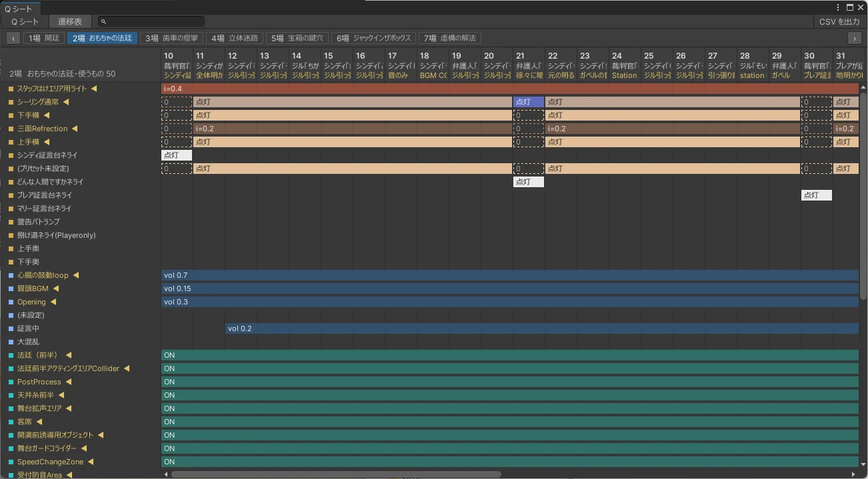Click the yellow triangle next to 冒頭BGM
The image size is (868, 479).
(56, 288)
